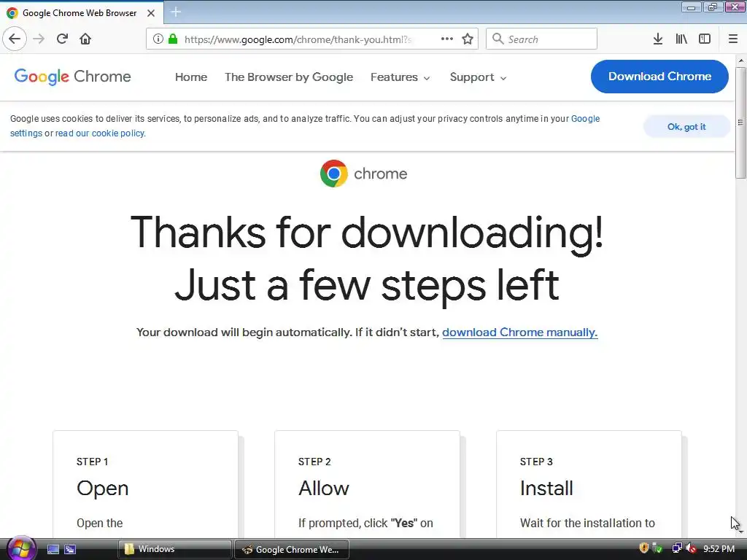
Task: Select Google Chrome We... taskbar button
Action: pos(292,549)
